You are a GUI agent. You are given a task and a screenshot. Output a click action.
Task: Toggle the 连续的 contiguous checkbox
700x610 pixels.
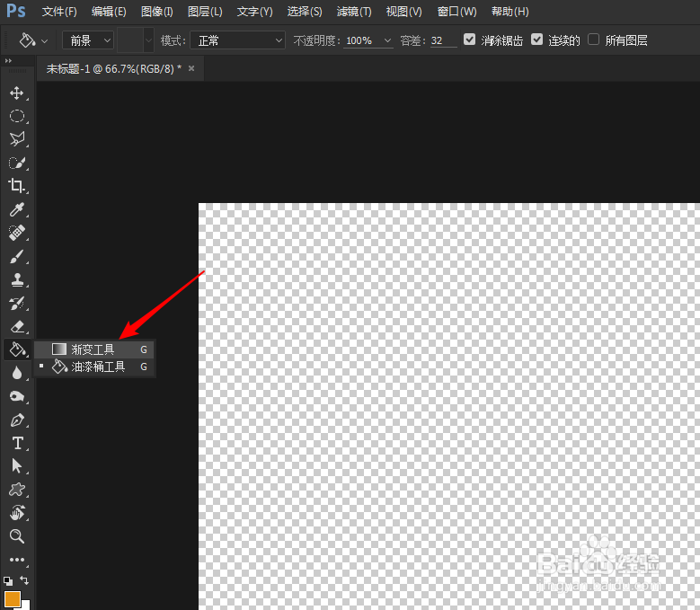tap(536, 40)
